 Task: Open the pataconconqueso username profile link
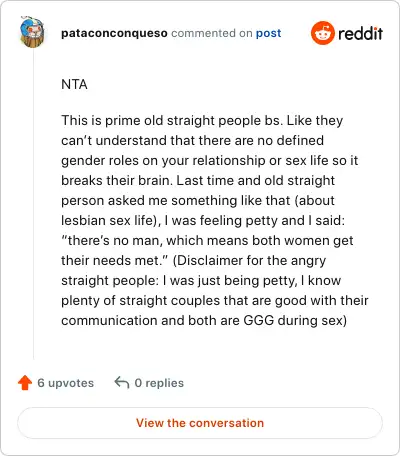114,33
